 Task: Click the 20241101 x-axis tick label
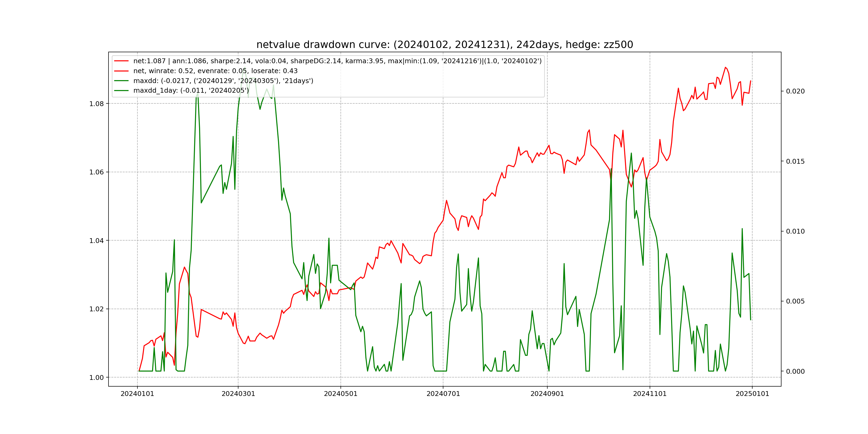(x=650, y=394)
